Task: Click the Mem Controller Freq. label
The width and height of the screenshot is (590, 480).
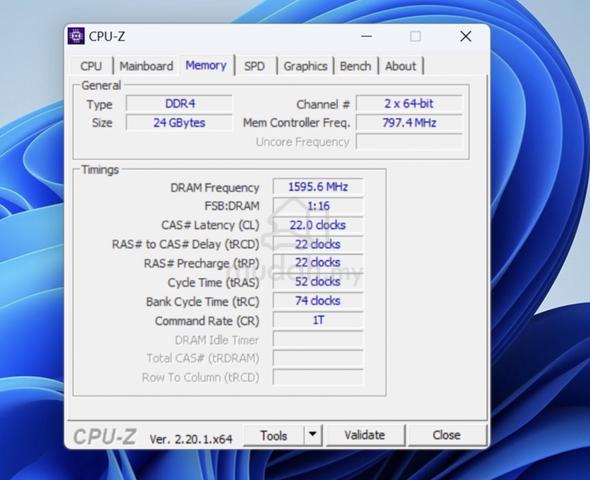Action: 297,123
